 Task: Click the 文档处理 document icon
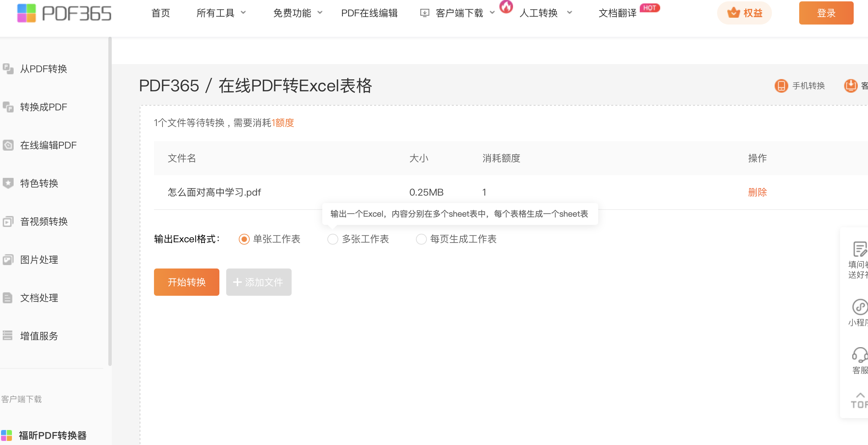(7, 298)
